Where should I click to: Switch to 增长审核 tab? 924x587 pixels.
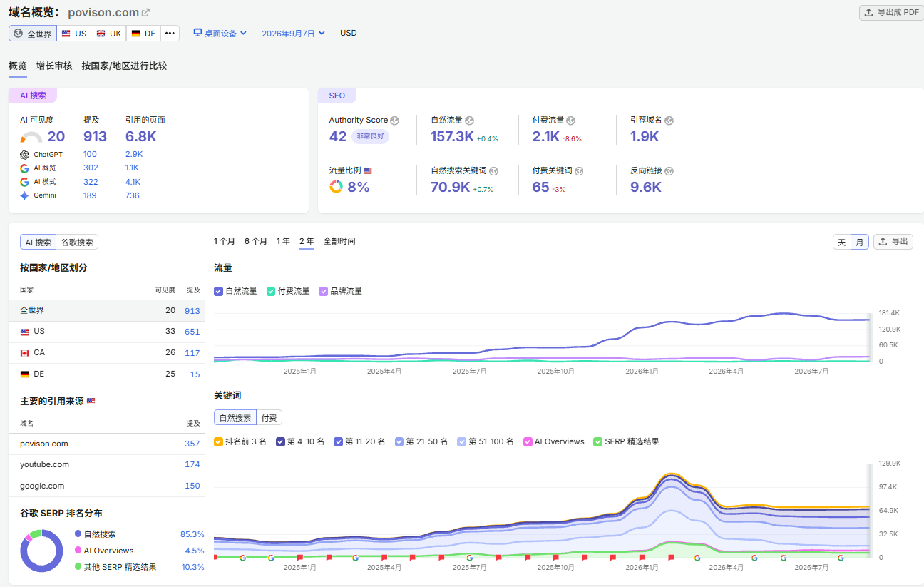tap(54, 66)
